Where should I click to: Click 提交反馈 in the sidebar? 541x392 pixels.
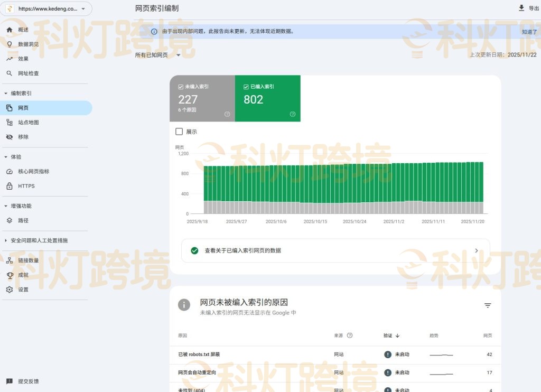click(x=29, y=381)
